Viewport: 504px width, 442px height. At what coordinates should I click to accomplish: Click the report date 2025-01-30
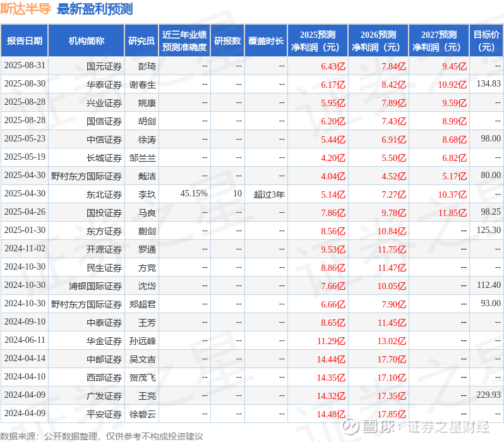pos(25,230)
